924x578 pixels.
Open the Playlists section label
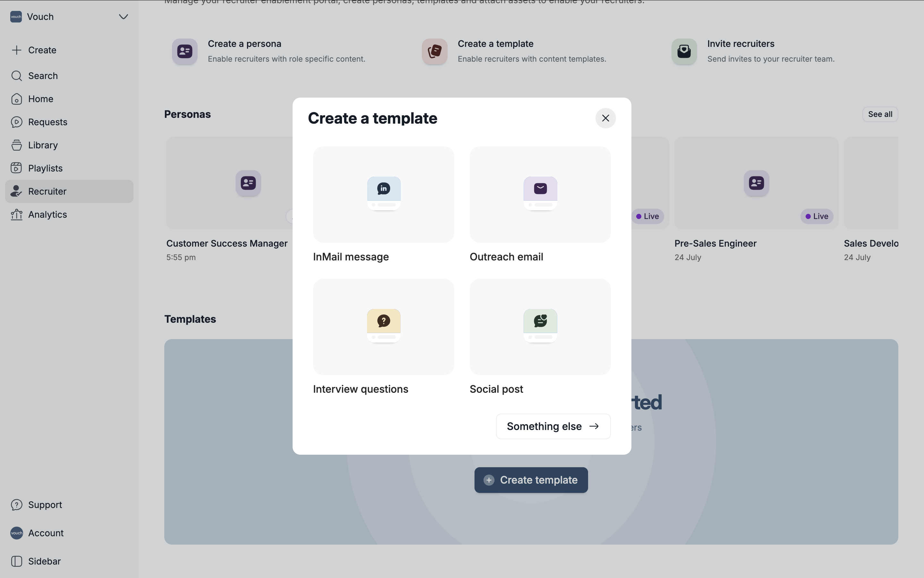coord(46,168)
